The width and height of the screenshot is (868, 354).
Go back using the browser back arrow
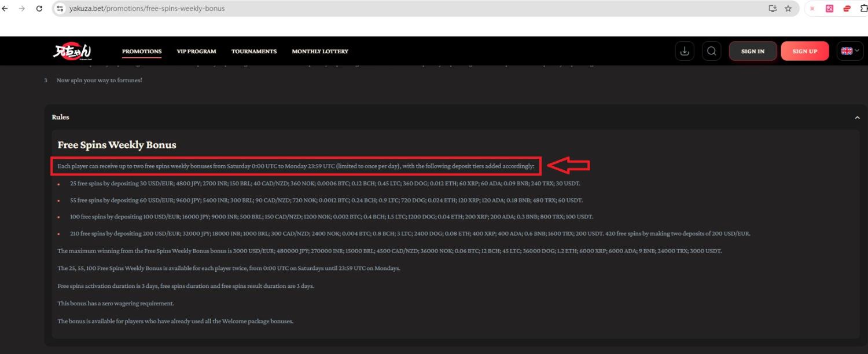point(5,9)
